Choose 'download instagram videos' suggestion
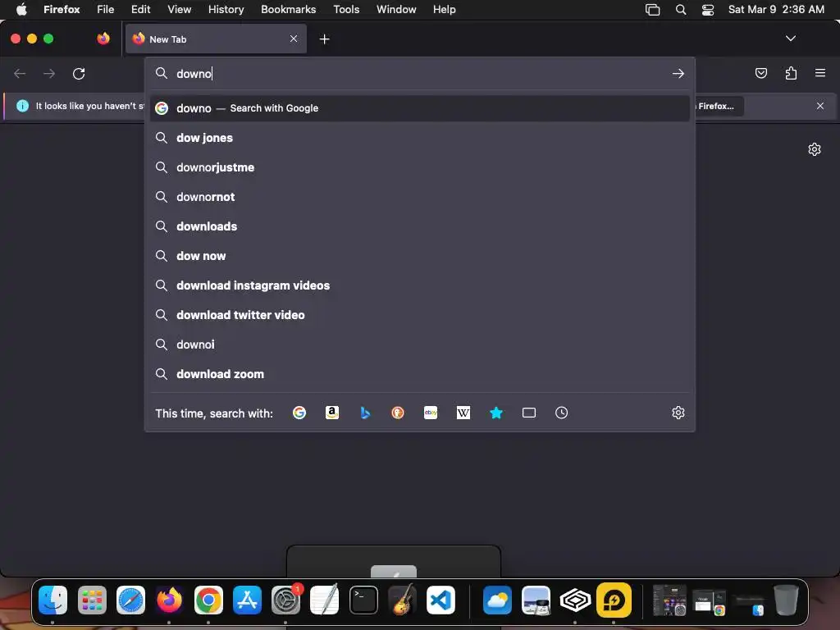This screenshot has height=630, width=840. click(419, 285)
